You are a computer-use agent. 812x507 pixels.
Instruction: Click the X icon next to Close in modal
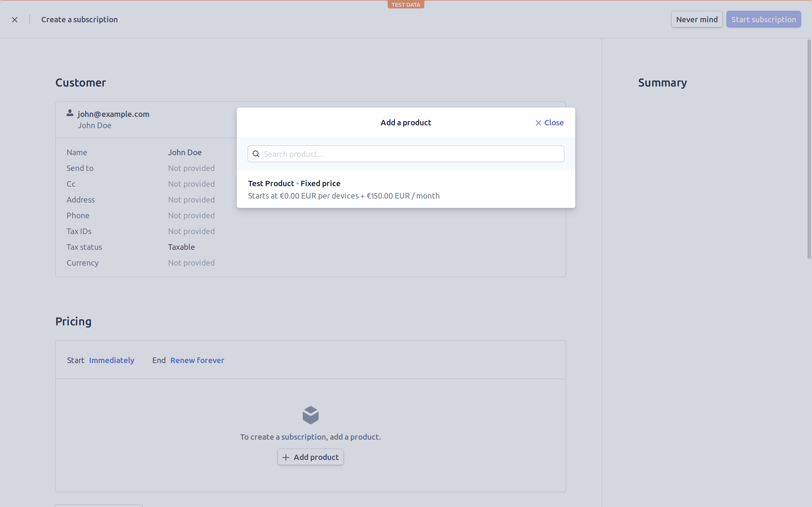(538, 123)
